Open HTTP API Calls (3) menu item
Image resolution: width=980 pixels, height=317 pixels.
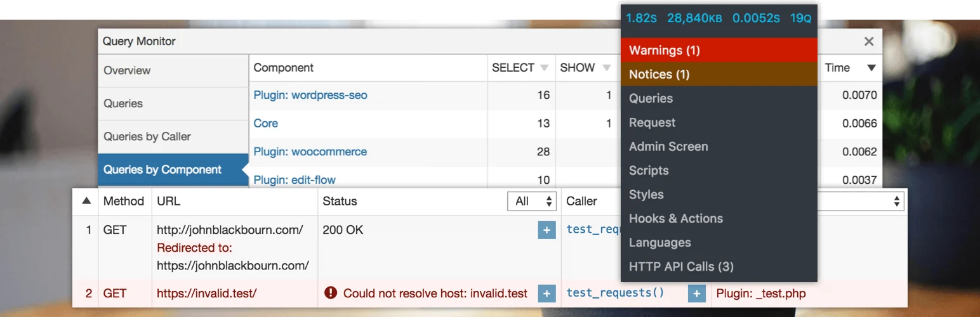click(718, 267)
